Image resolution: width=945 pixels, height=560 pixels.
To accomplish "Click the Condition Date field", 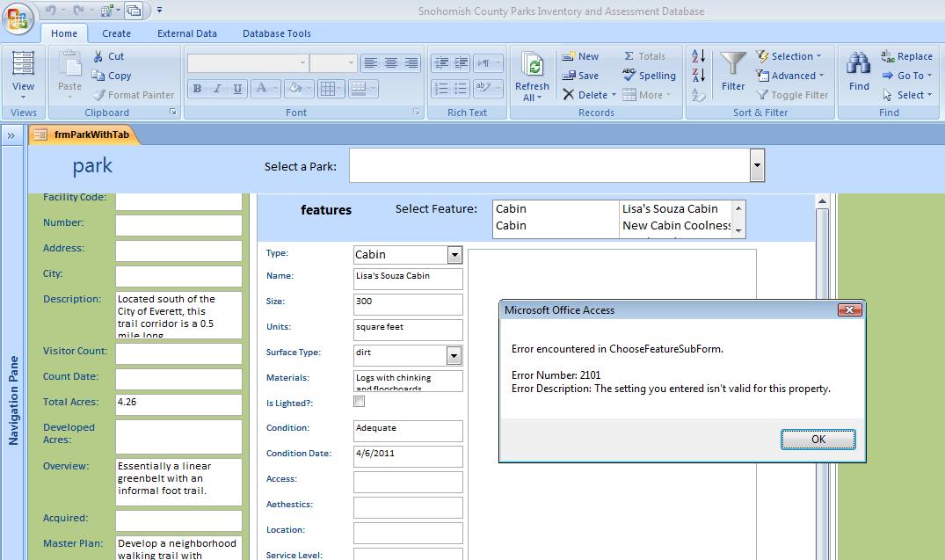I will (408, 456).
